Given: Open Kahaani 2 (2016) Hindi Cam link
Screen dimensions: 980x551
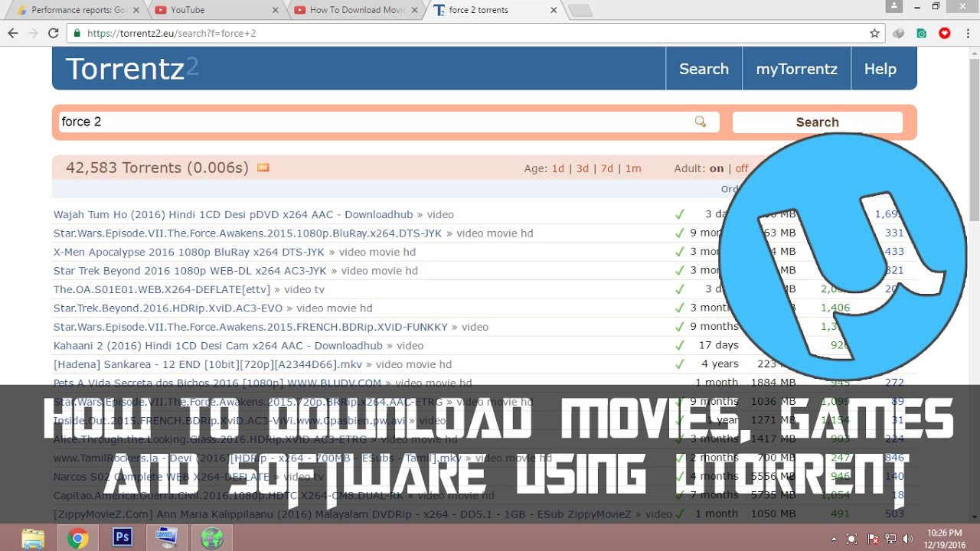Looking at the screenshot, I should 218,345.
